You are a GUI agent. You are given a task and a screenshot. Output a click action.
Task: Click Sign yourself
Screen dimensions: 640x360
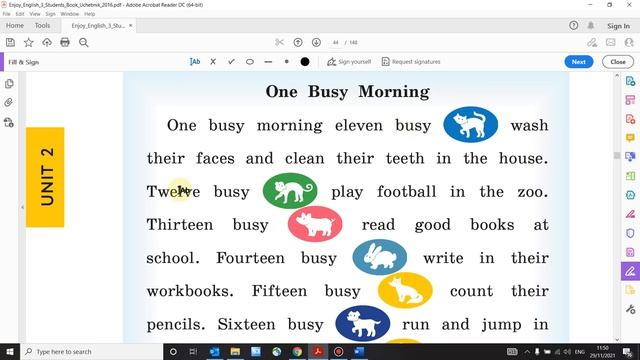(x=349, y=62)
